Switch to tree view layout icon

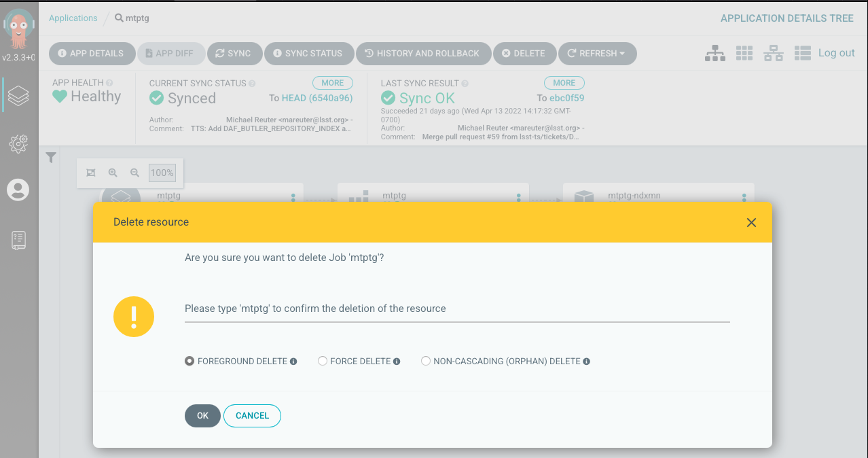click(x=715, y=53)
